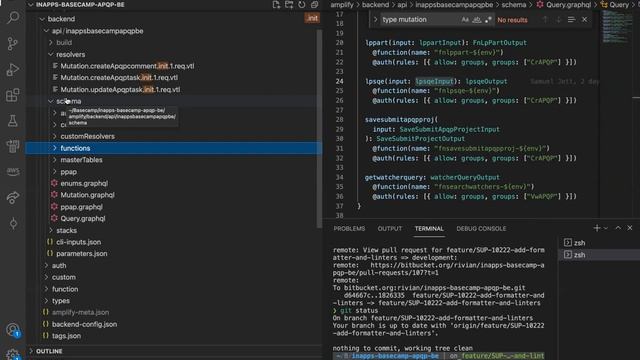The height and width of the screenshot is (360, 640).
Task: Open Mutation.createApqpcomment.init.1.req.vtl
Action: (174, 66)
